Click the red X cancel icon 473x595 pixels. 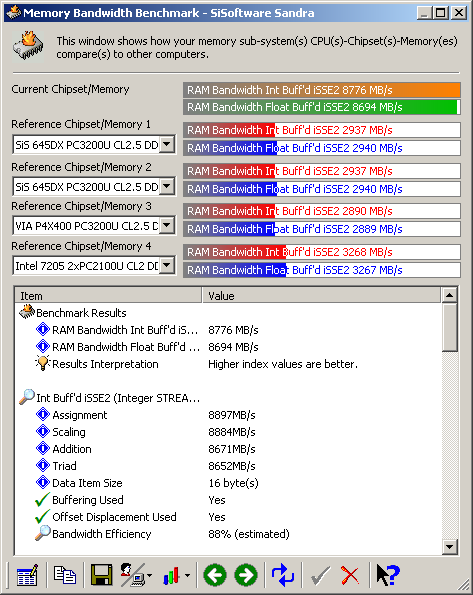pyautogui.click(x=350, y=575)
